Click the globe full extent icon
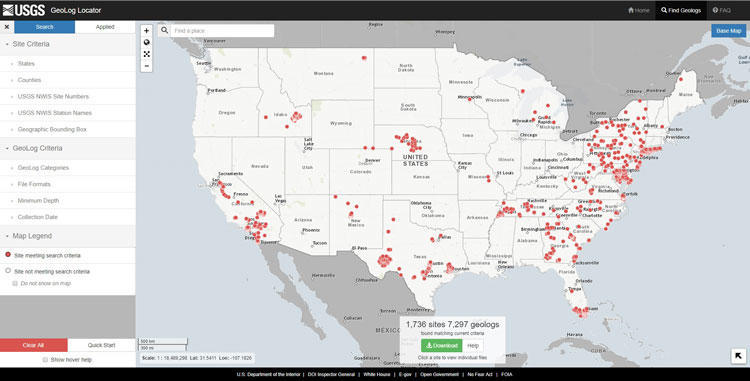 (146, 43)
